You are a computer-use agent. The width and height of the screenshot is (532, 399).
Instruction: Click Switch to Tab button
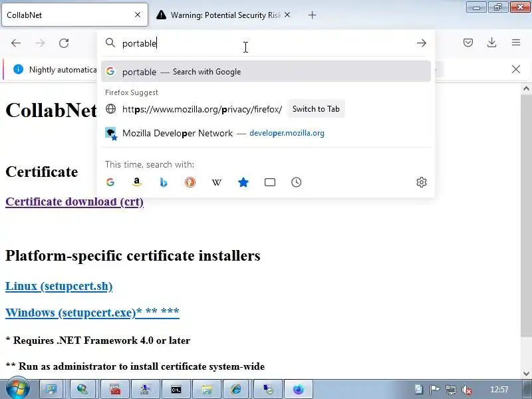(x=316, y=109)
